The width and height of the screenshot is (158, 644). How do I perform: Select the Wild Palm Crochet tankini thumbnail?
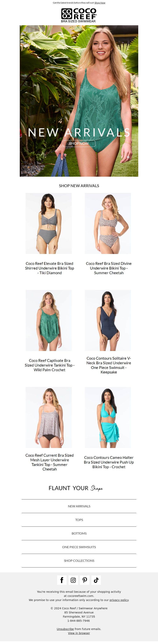pos(49,320)
